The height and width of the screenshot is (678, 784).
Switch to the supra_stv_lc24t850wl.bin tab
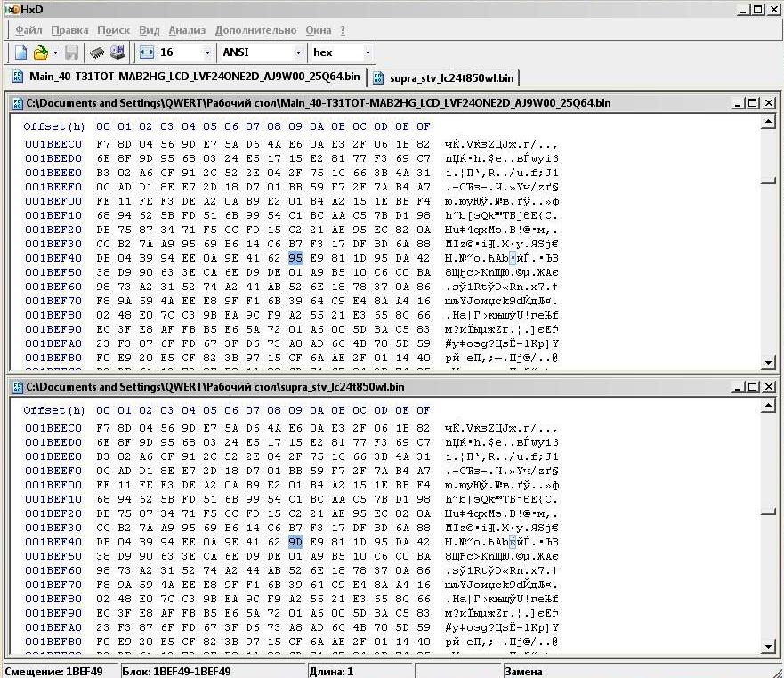[443, 77]
